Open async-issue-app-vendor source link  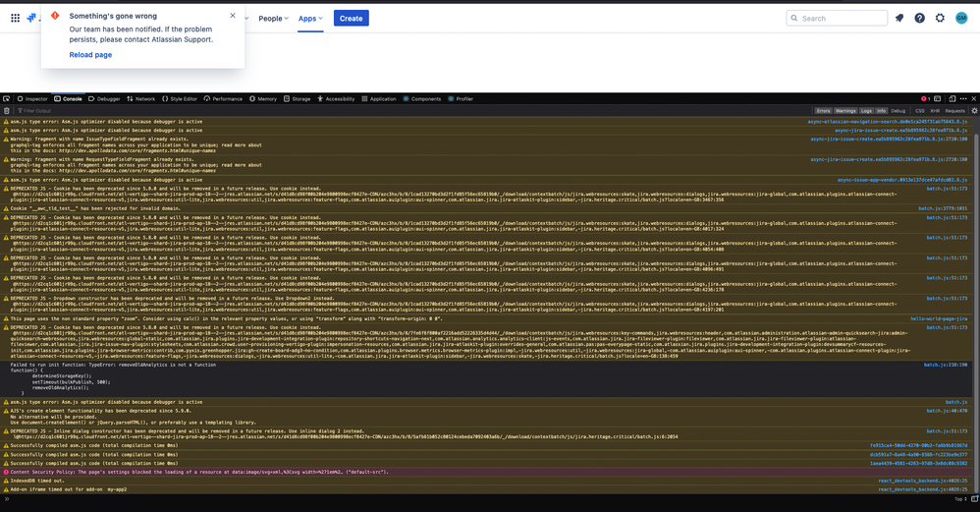(901, 180)
